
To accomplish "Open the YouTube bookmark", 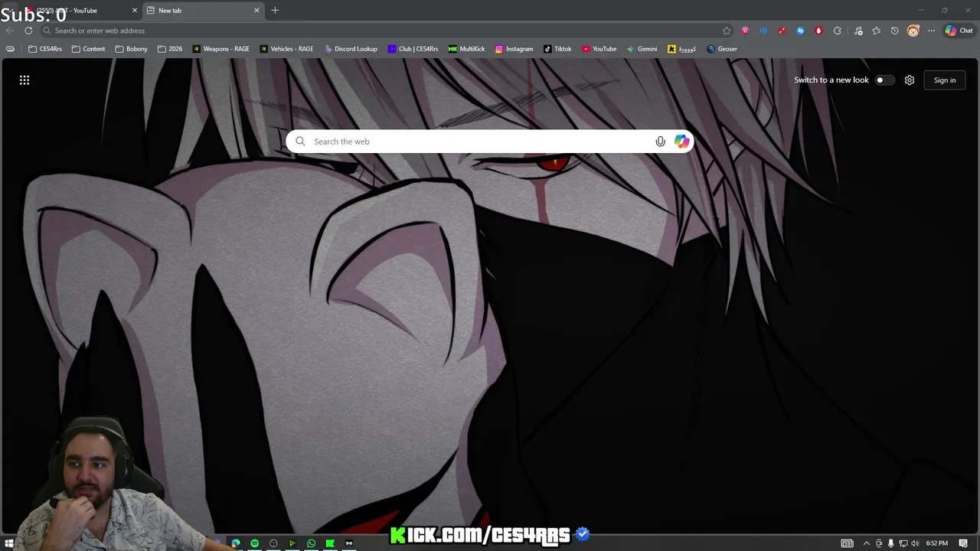I will [x=599, y=49].
